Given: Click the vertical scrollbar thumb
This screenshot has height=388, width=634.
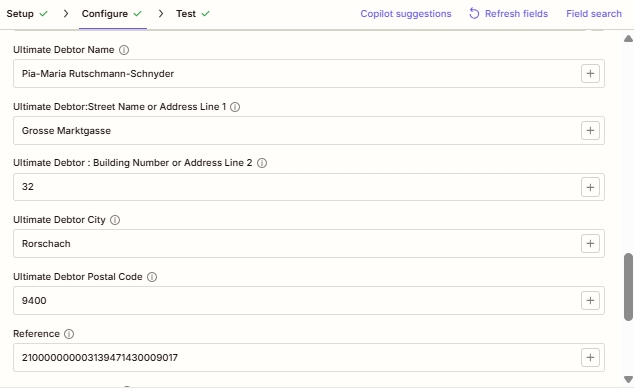Looking at the screenshot, I should tap(628, 287).
